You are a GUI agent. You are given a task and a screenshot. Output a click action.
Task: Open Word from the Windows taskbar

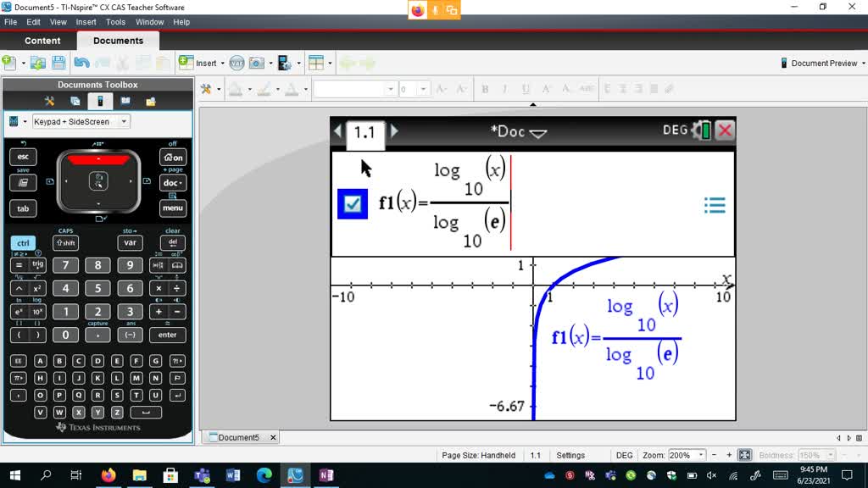tap(233, 475)
